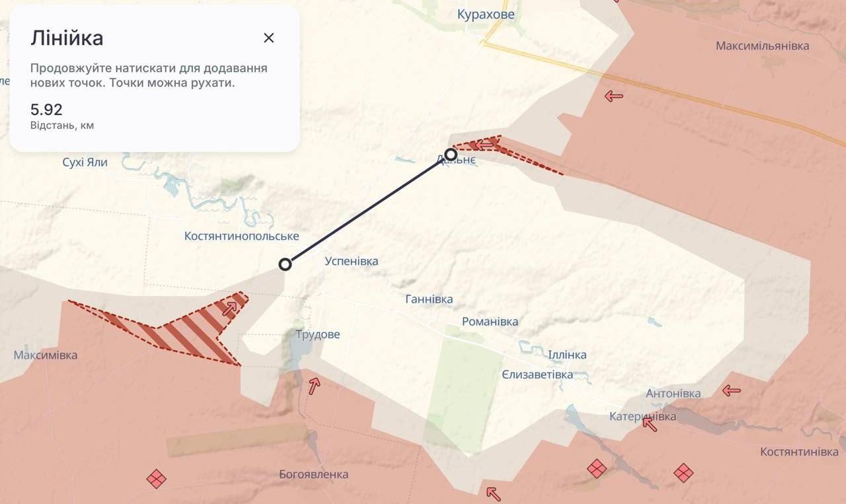Click the Сухі Яли village label
This screenshot has width=846, height=504.
click(x=85, y=162)
